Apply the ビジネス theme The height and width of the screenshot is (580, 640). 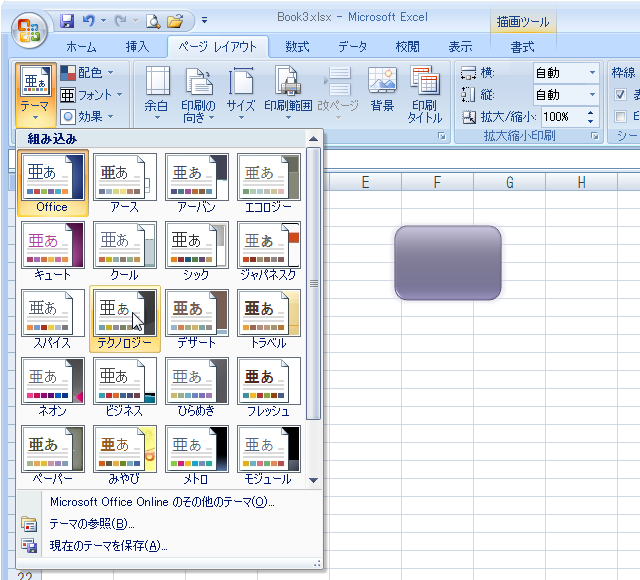click(x=124, y=387)
